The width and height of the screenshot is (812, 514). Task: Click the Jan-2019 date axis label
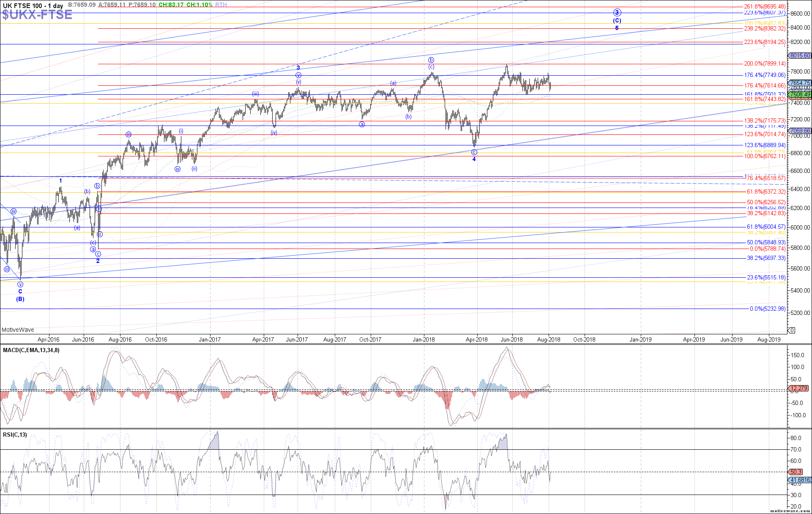pyautogui.click(x=640, y=339)
